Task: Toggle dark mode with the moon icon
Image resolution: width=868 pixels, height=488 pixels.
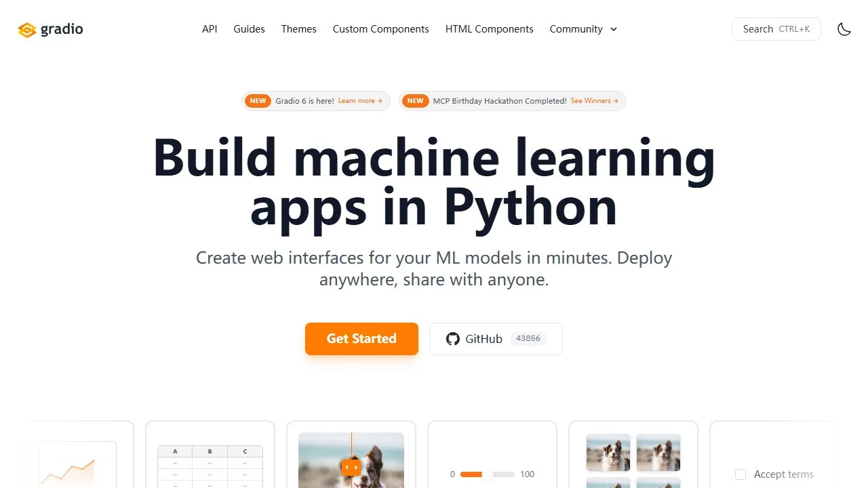Action: 844,29
